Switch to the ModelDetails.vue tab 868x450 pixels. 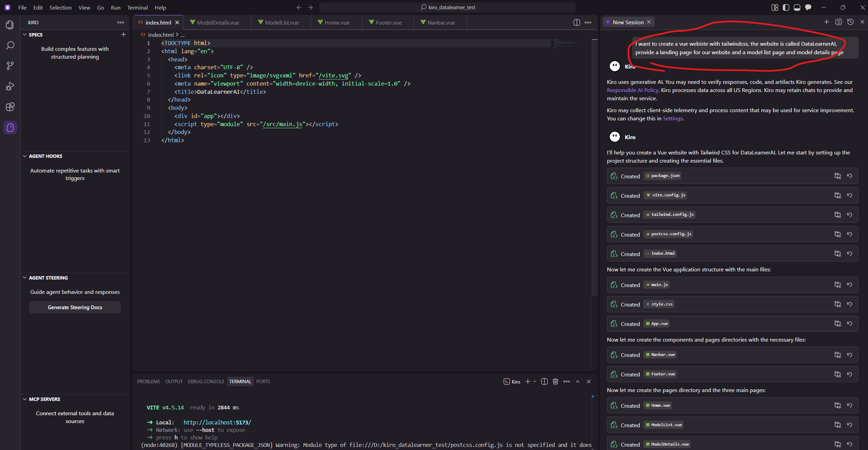[218, 22]
